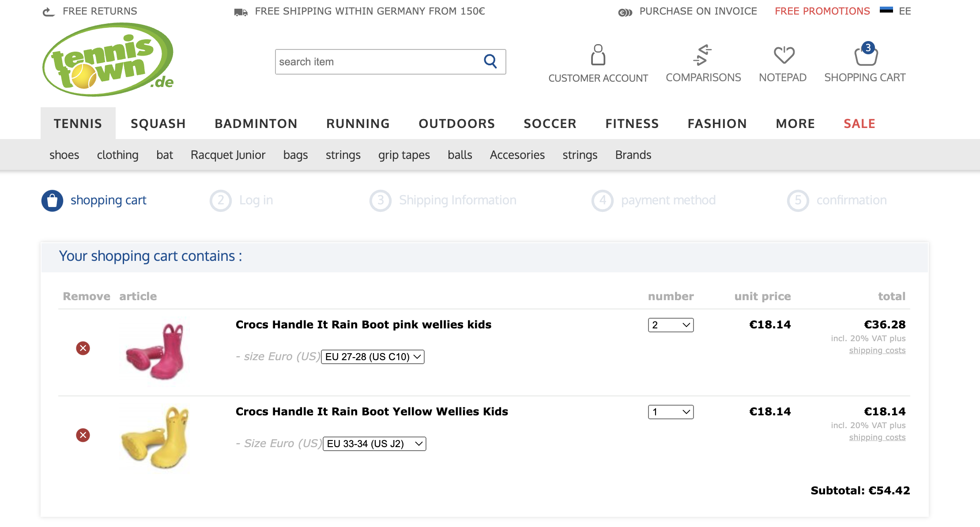Screen dimensions: 980x527
Task: Open yellow rain boot thumbnail
Action: click(x=155, y=438)
